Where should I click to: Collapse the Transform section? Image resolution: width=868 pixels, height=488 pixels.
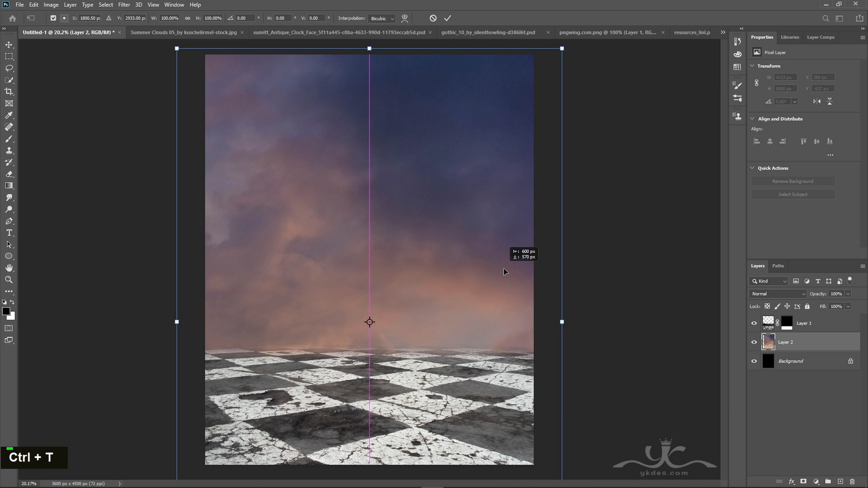point(752,66)
